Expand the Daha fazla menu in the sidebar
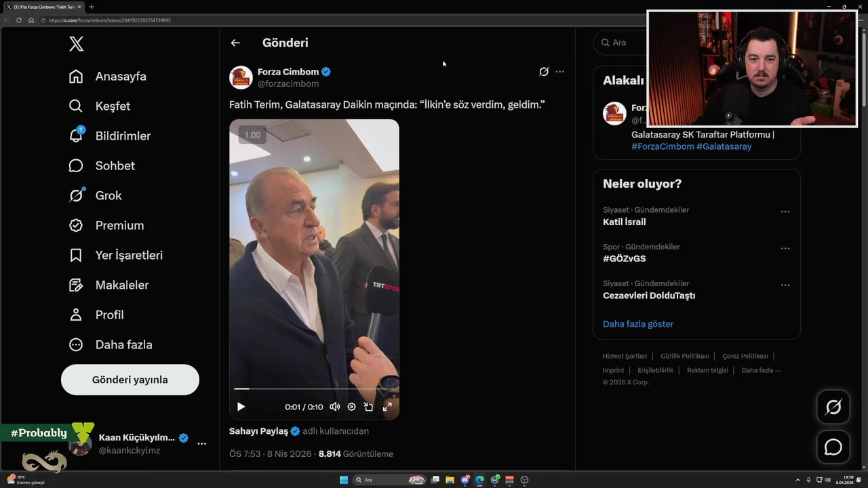This screenshot has height=488, width=868. pos(111,345)
